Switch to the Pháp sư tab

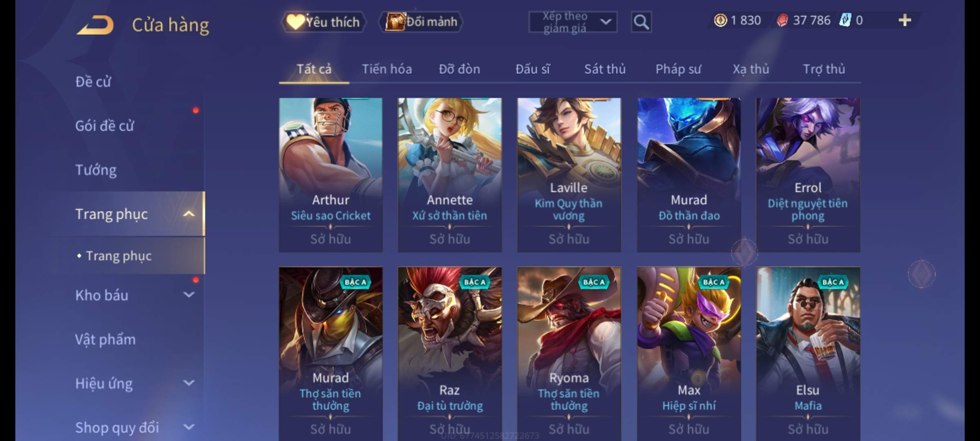click(x=678, y=69)
